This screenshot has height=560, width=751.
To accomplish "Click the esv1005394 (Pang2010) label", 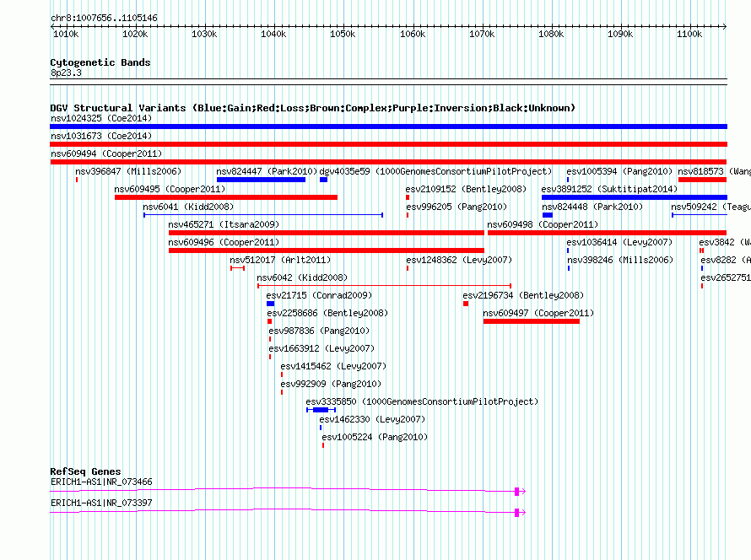I will 619,171.
